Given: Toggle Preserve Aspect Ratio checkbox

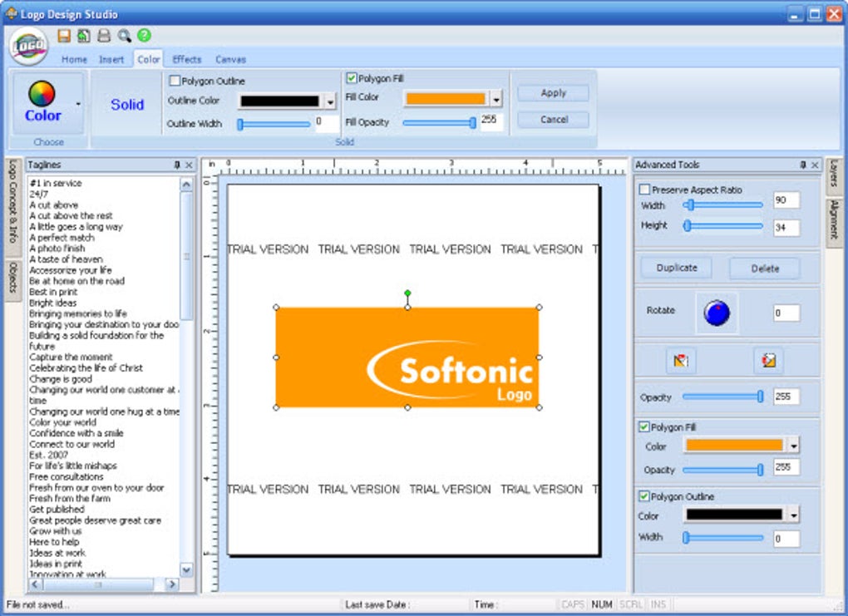Looking at the screenshot, I should [644, 190].
